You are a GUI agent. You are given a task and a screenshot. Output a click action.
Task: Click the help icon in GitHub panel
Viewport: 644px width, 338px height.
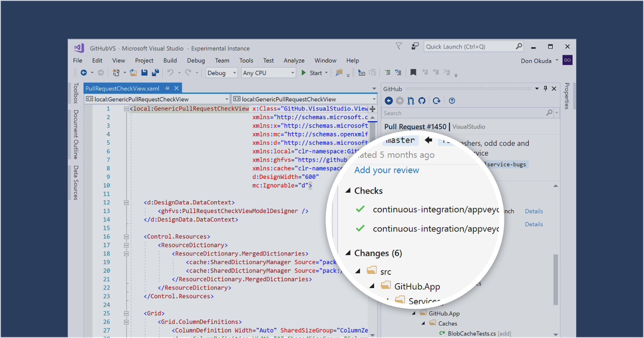452,101
